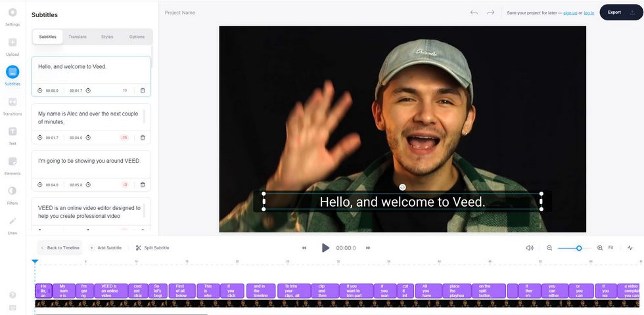Switch to the Options tab

click(x=137, y=37)
